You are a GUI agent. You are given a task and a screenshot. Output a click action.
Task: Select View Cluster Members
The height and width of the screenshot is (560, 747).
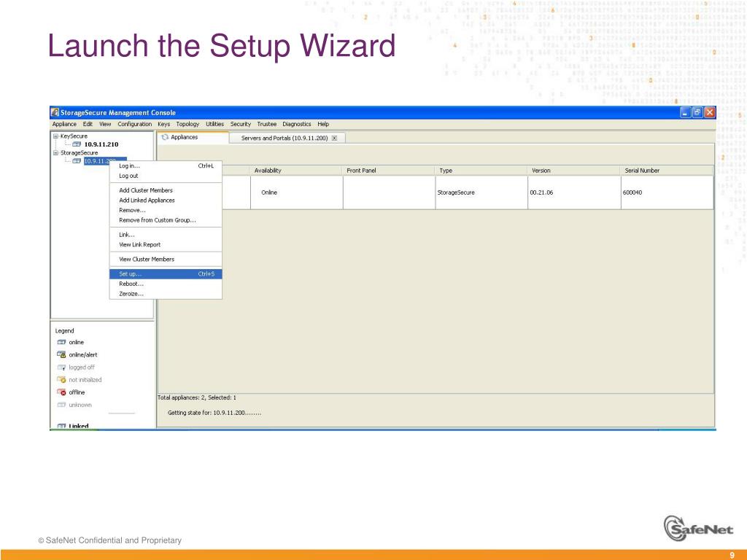click(x=166, y=259)
